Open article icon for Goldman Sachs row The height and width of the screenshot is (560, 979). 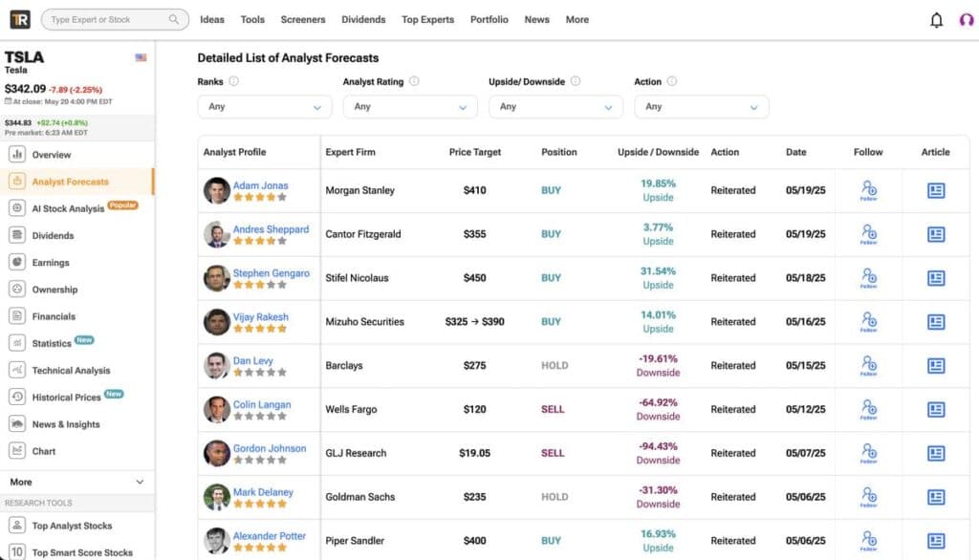coord(935,497)
